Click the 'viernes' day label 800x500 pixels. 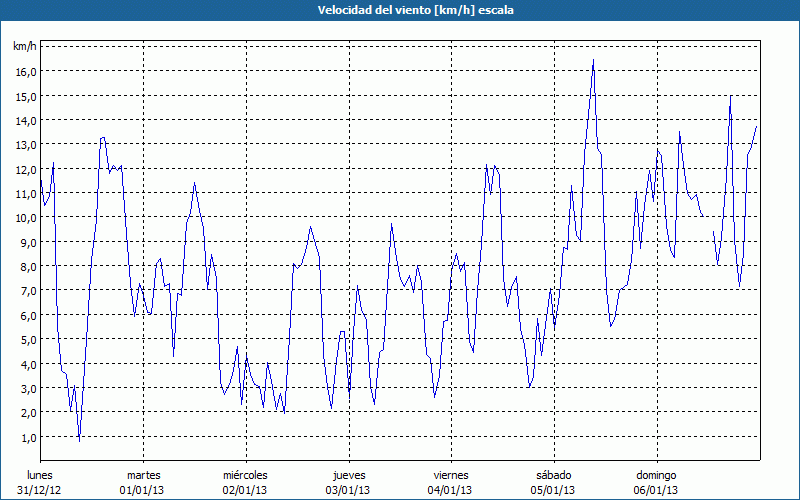coord(451,475)
